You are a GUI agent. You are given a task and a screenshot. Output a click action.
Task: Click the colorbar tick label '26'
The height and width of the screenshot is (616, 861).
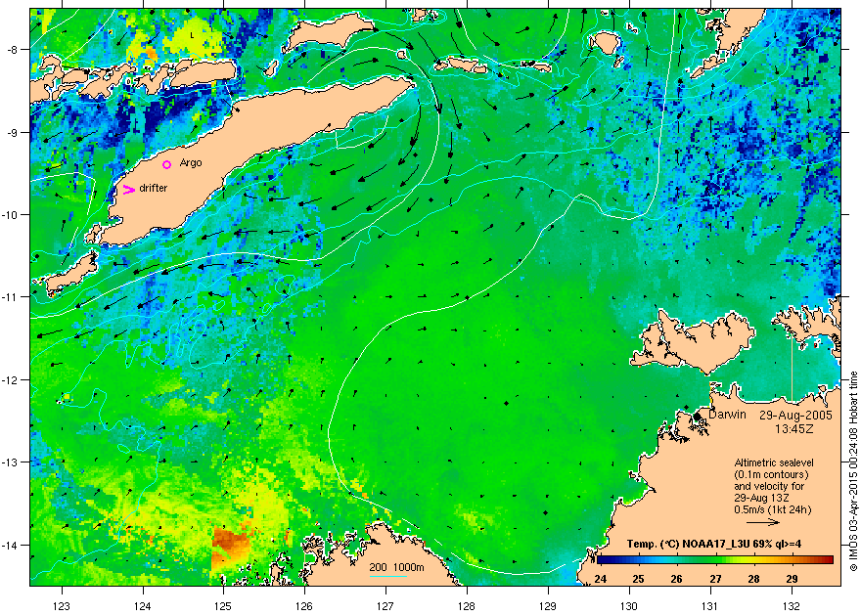click(x=676, y=579)
